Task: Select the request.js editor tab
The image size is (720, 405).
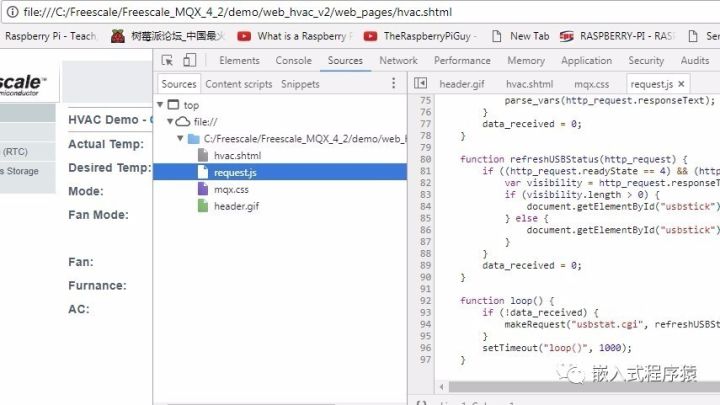Action: (652, 84)
